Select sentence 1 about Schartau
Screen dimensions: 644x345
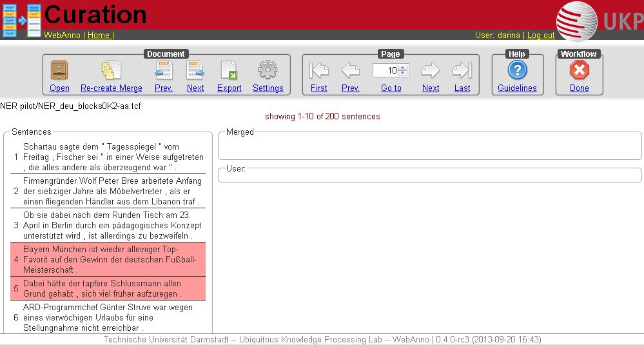(x=108, y=157)
